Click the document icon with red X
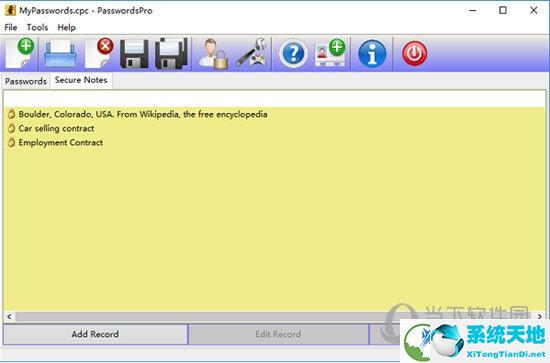The image size is (550, 363). [x=100, y=54]
